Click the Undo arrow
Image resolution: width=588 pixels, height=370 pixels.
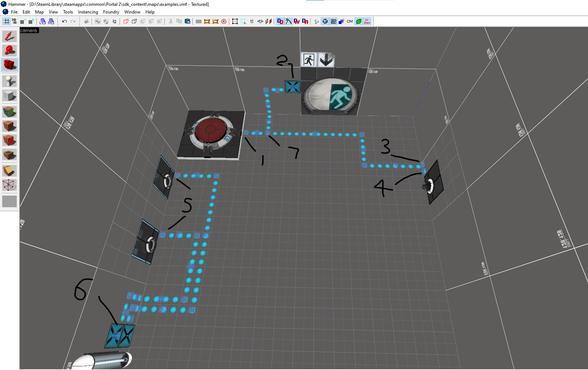65,21
